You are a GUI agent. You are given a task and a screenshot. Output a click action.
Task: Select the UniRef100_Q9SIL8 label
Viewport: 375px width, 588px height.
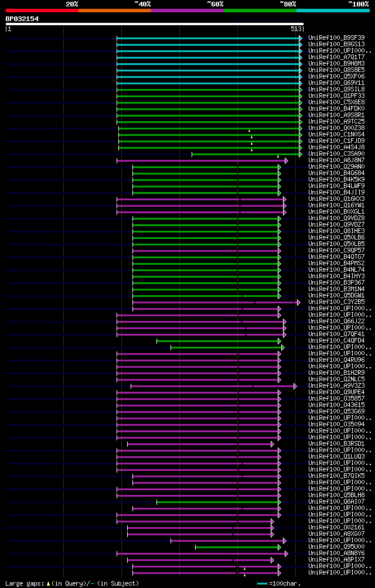pyautogui.click(x=336, y=89)
